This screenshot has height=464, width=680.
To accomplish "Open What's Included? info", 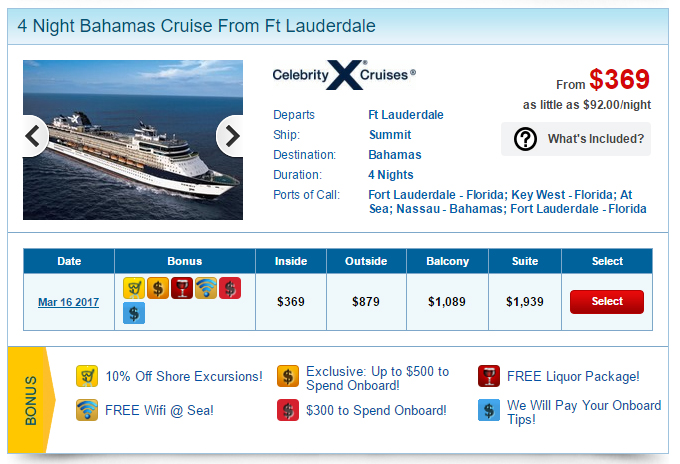I will click(576, 139).
